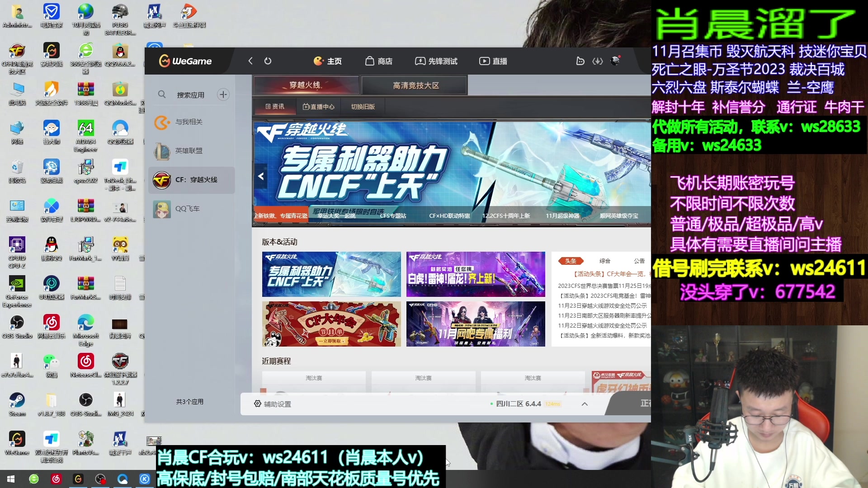This screenshot has height=488, width=868.
Task: Open the OBS Studio desktop shortcut
Action: (17, 327)
